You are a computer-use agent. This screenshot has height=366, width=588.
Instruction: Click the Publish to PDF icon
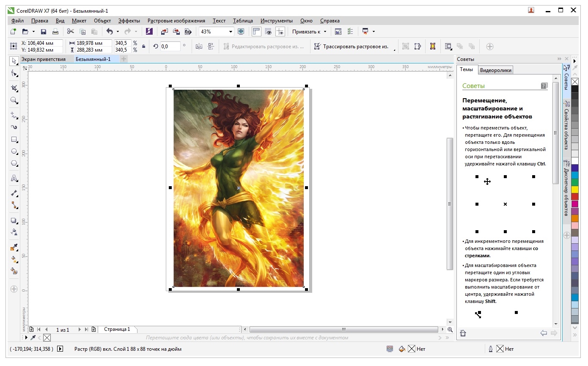coord(188,31)
